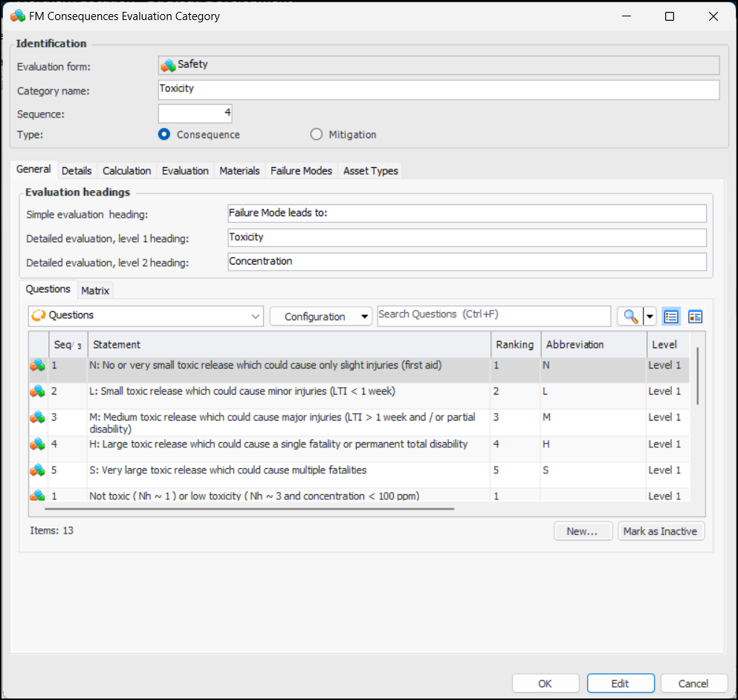The image size is (738, 700).
Task: Click row icon for statement N
Action: [38, 366]
